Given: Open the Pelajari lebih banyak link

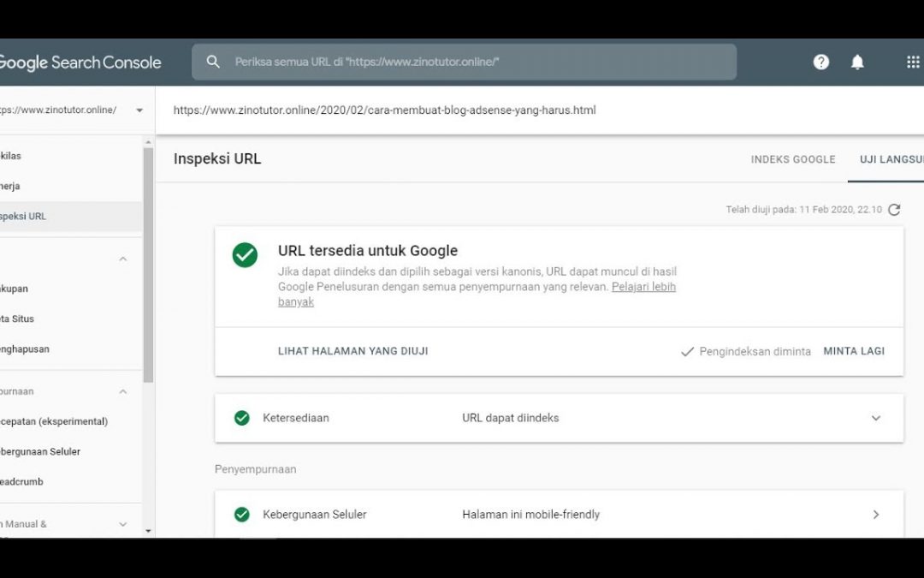Looking at the screenshot, I should coord(643,287).
